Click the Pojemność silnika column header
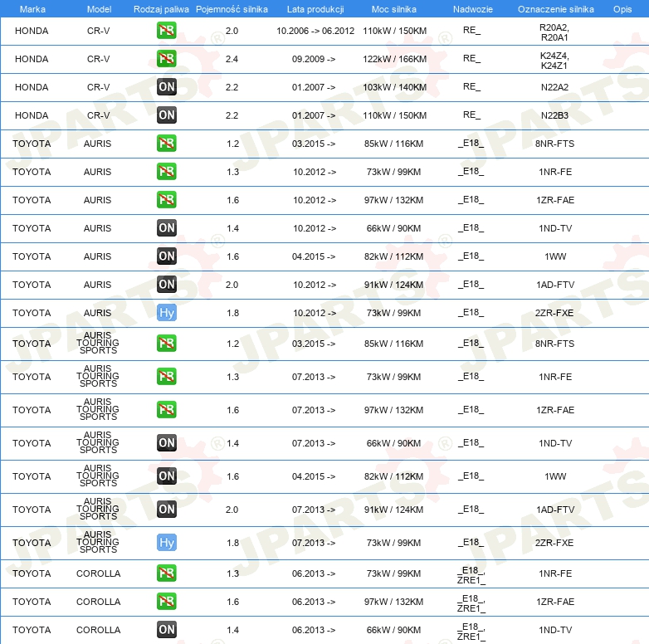 tap(232, 9)
